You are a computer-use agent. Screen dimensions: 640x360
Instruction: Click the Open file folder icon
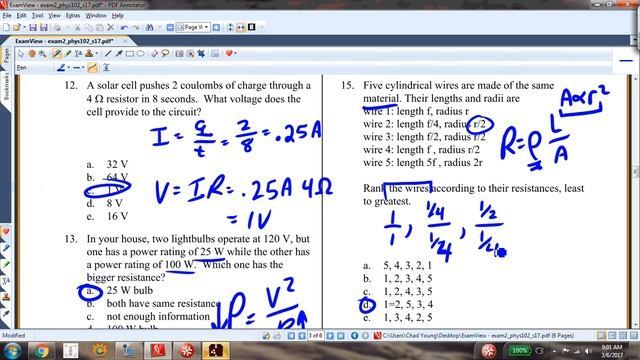click(16, 27)
